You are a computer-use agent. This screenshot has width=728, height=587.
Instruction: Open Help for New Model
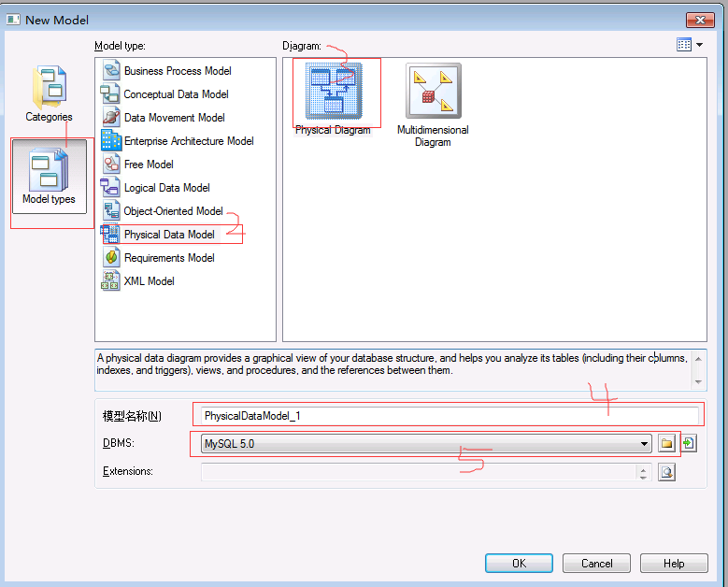coord(674,564)
